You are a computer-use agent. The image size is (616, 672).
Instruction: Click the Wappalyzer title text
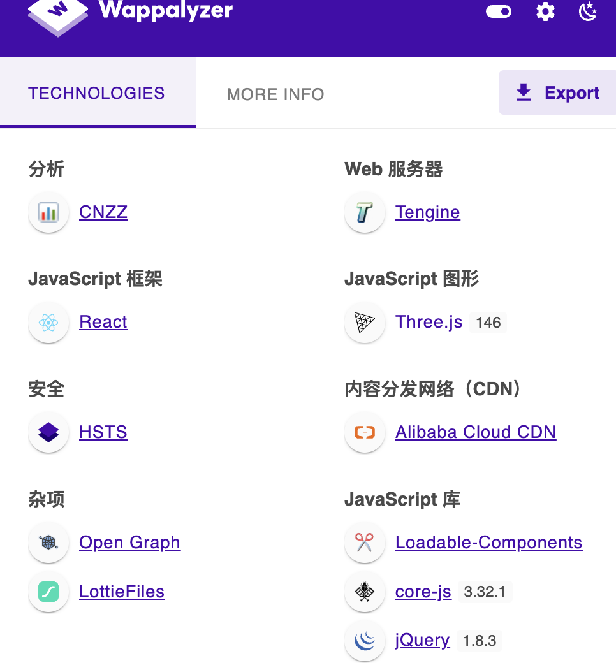[x=166, y=10]
